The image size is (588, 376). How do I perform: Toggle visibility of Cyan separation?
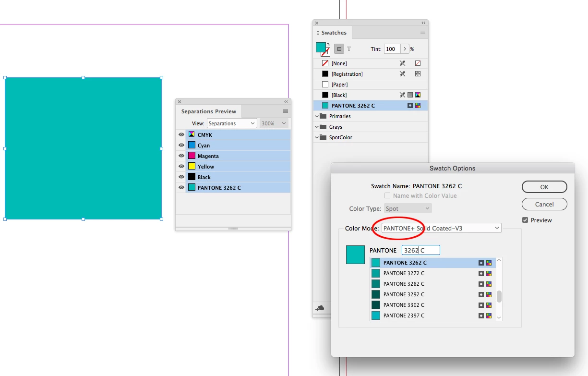pos(181,146)
